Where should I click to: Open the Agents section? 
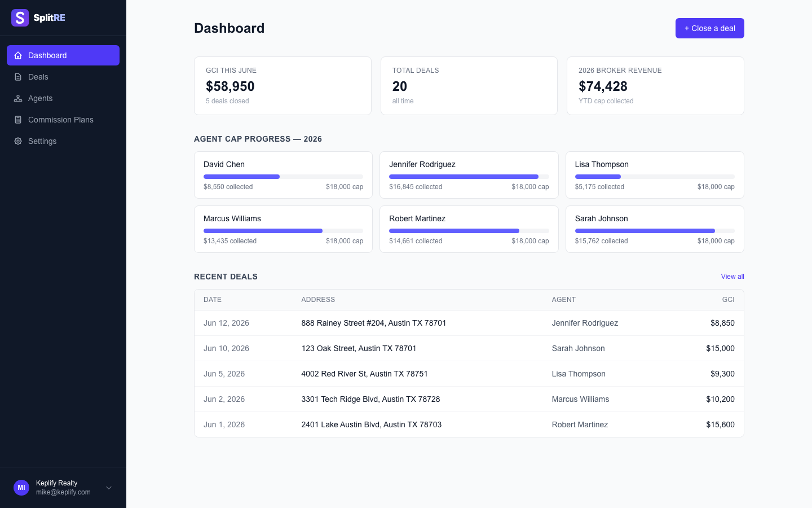pos(63,98)
